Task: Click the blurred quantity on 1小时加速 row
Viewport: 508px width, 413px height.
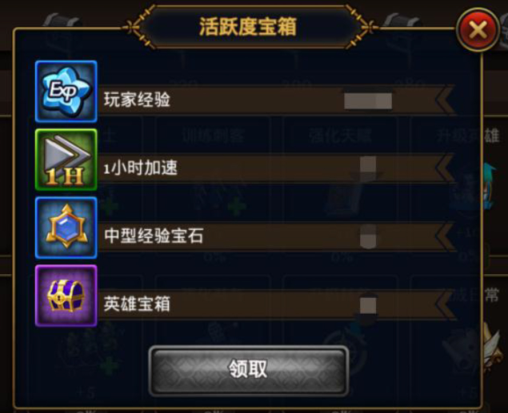Action: click(368, 165)
